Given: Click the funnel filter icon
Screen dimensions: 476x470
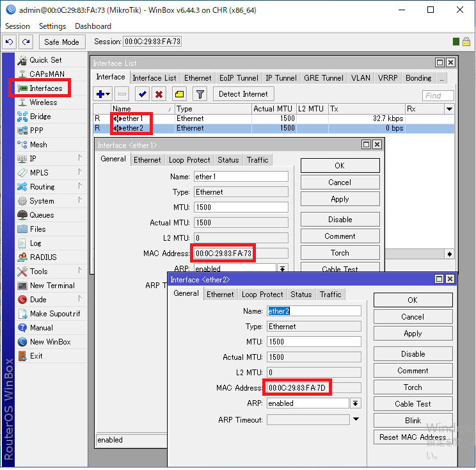Looking at the screenshot, I should [x=200, y=94].
